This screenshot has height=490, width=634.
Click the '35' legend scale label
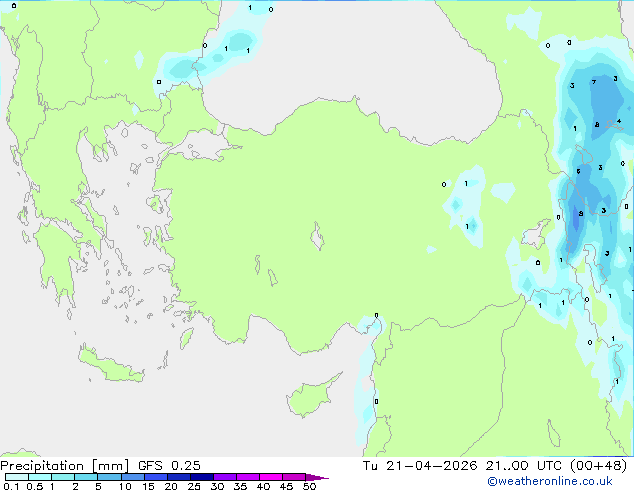[240, 486]
